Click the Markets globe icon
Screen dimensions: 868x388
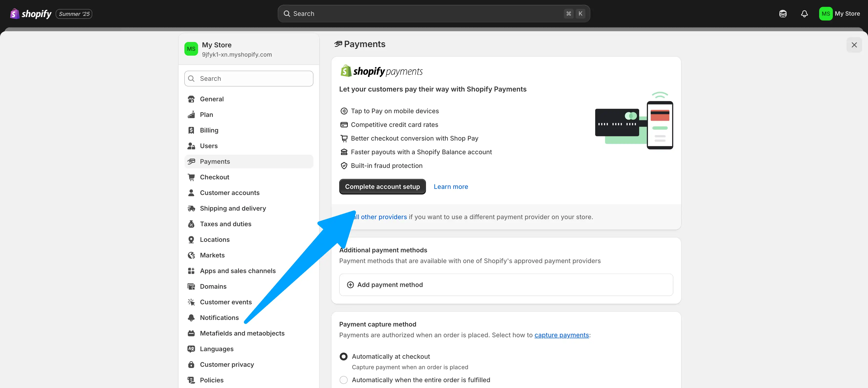coord(191,255)
